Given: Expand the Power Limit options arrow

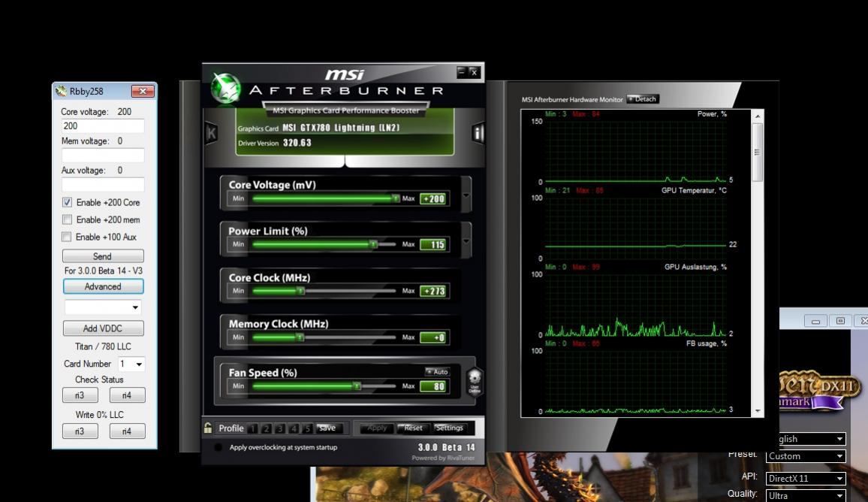Looking at the screenshot, I should coord(466,240).
